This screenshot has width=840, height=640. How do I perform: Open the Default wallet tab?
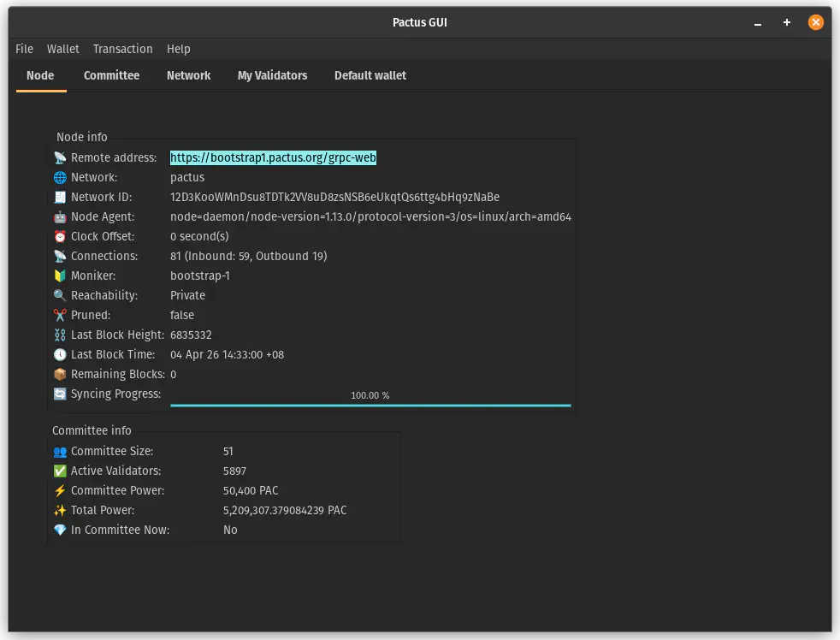pyautogui.click(x=370, y=75)
